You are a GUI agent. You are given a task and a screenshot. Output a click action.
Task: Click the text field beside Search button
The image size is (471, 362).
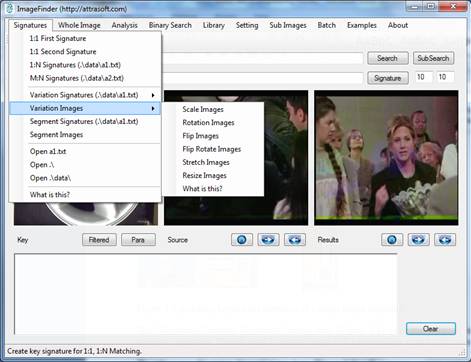tap(262, 58)
